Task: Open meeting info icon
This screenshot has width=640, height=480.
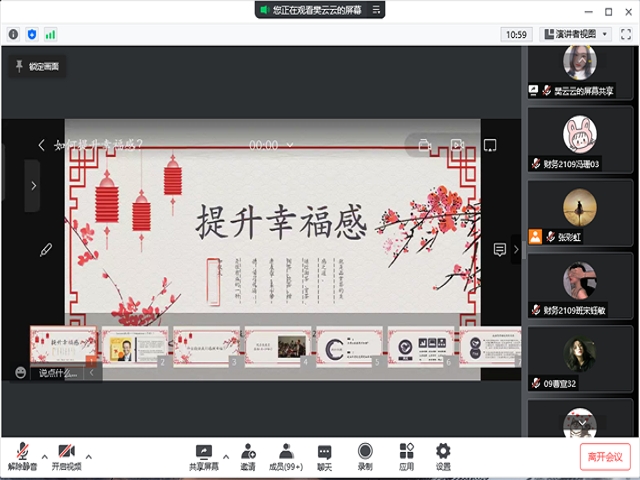Action: tap(13, 34)
